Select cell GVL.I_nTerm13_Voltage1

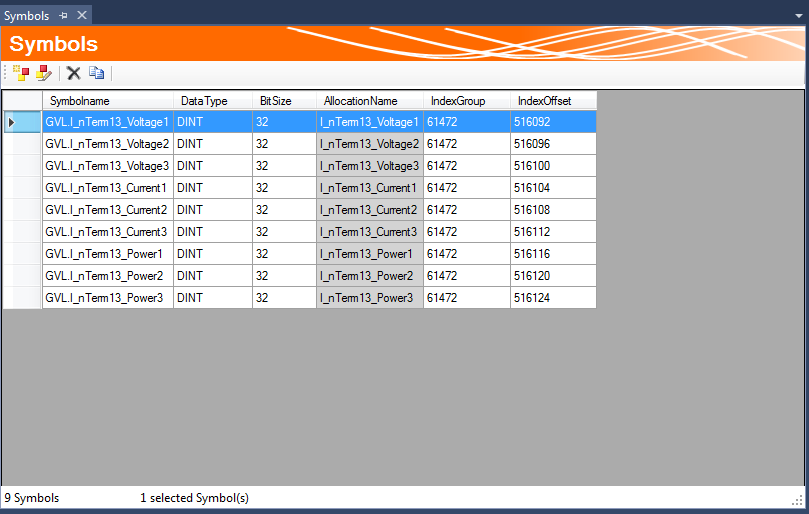pos(108,122)
